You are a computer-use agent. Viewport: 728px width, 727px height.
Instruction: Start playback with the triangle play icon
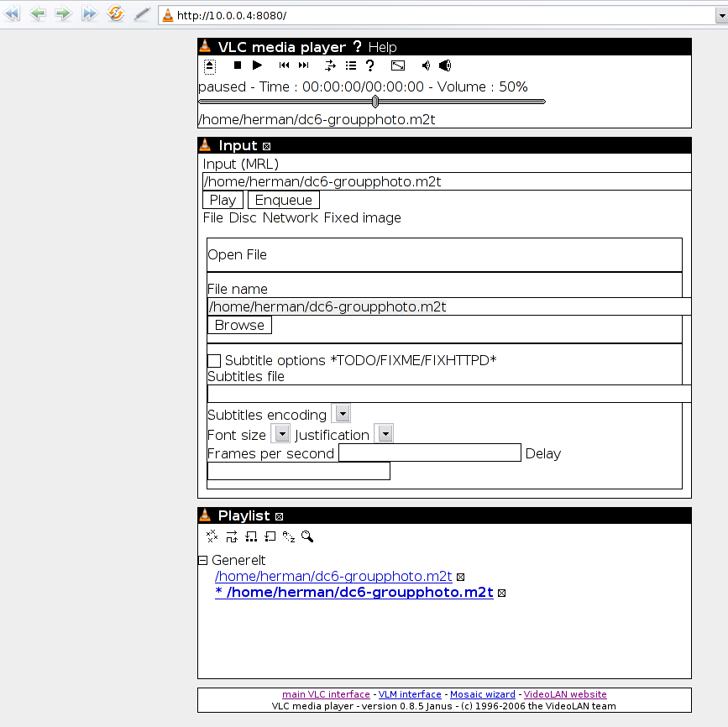(257, 65)
